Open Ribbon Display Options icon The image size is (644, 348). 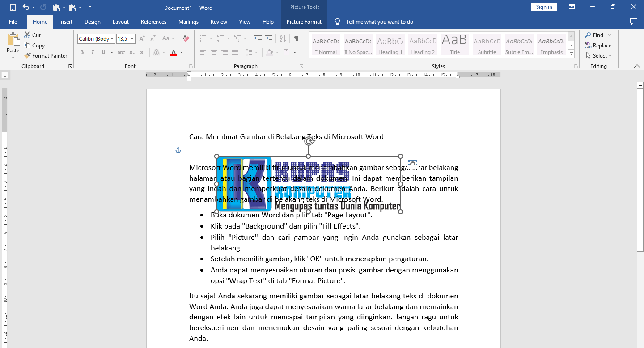coord(572,7)
